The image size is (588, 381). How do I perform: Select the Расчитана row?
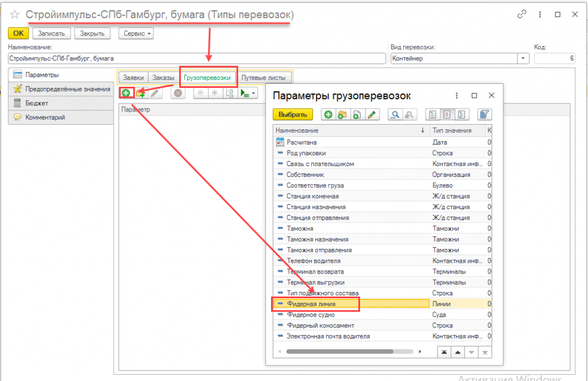tap(382, 143)
